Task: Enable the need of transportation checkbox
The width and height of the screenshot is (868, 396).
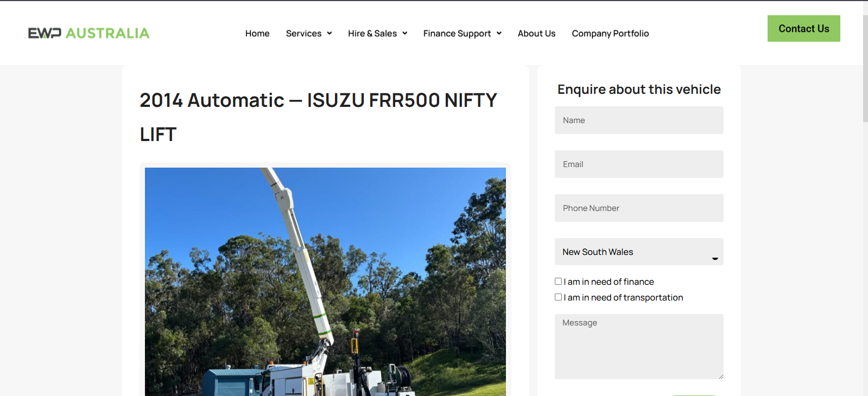Action: pyautogui.click(x=558, y=297)
